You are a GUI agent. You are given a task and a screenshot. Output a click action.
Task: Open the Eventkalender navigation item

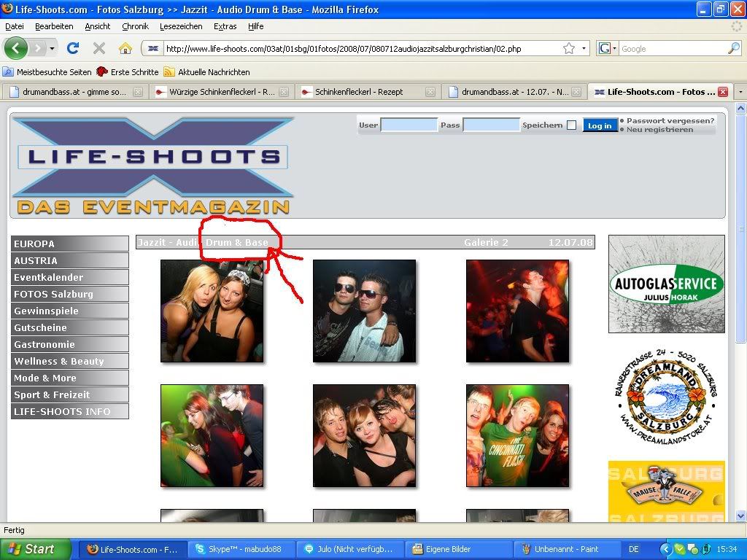click(x=69, y=277)
